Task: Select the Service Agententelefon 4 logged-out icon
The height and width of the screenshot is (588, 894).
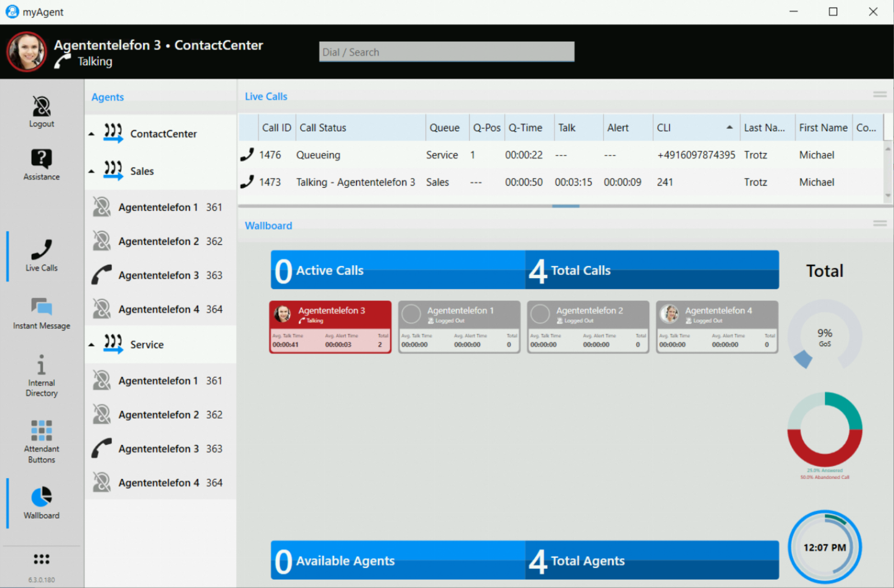Action: click(102, 483)
